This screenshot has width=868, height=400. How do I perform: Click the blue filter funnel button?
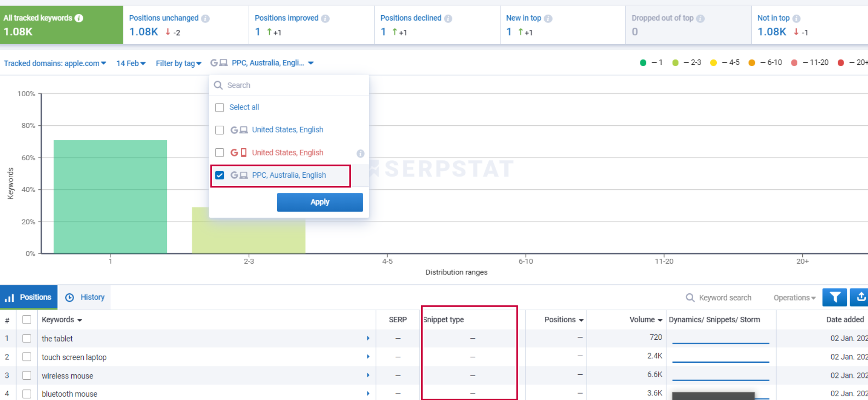click(x=834, y=297)
